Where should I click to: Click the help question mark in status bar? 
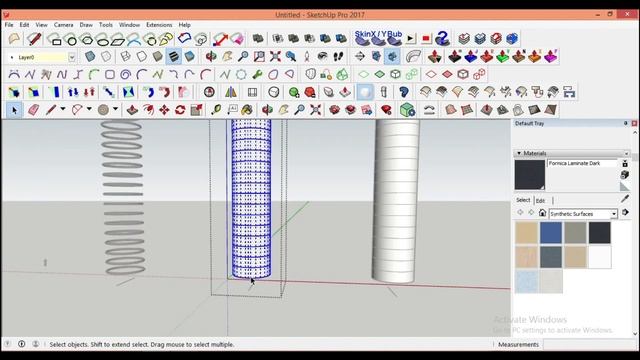[x=7, y=344]
